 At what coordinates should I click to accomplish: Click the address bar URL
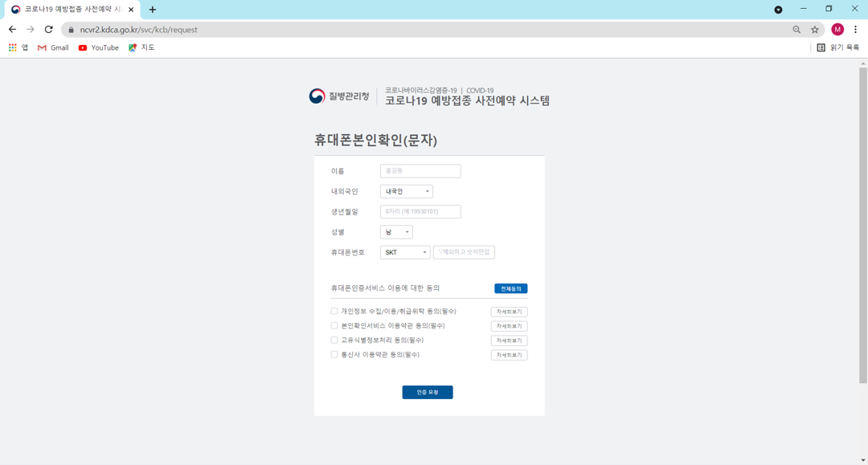click(138, 30)
